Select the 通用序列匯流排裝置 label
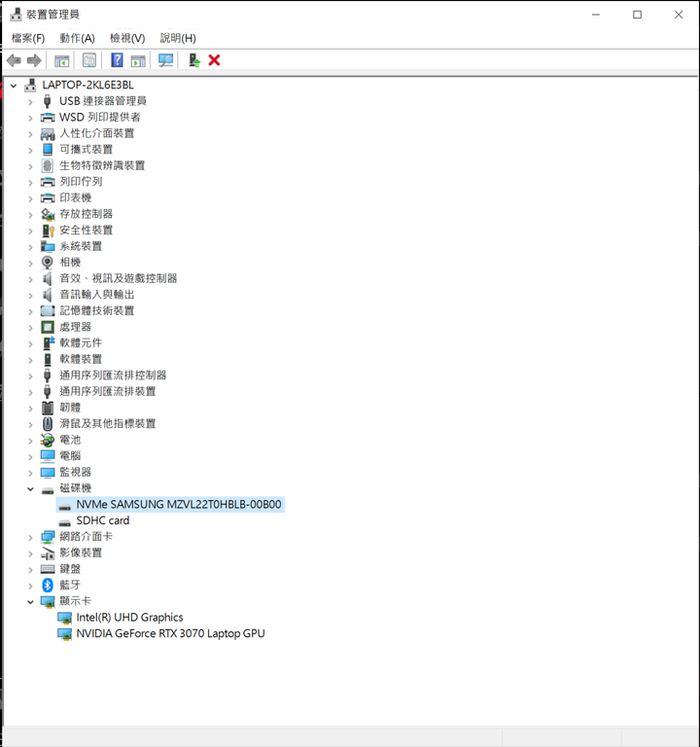Viewport: 700px width, 747px height. click(x=108, y=392)
